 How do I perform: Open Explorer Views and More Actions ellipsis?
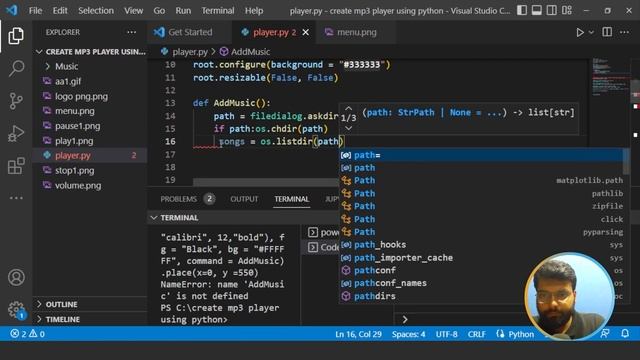[x=131, y=32]
